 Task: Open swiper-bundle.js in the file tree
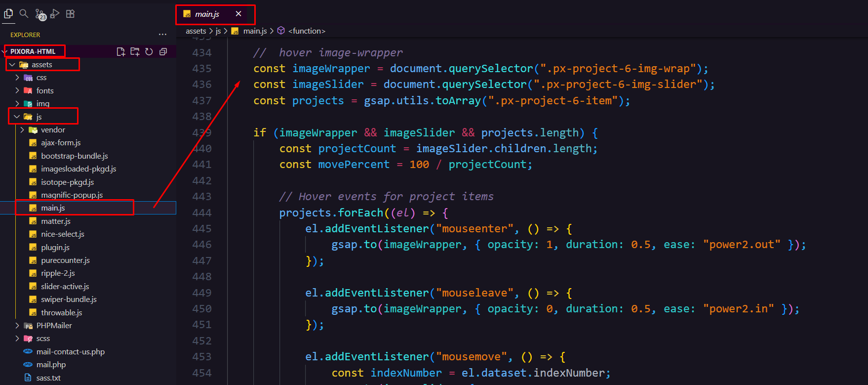point(69,299)
